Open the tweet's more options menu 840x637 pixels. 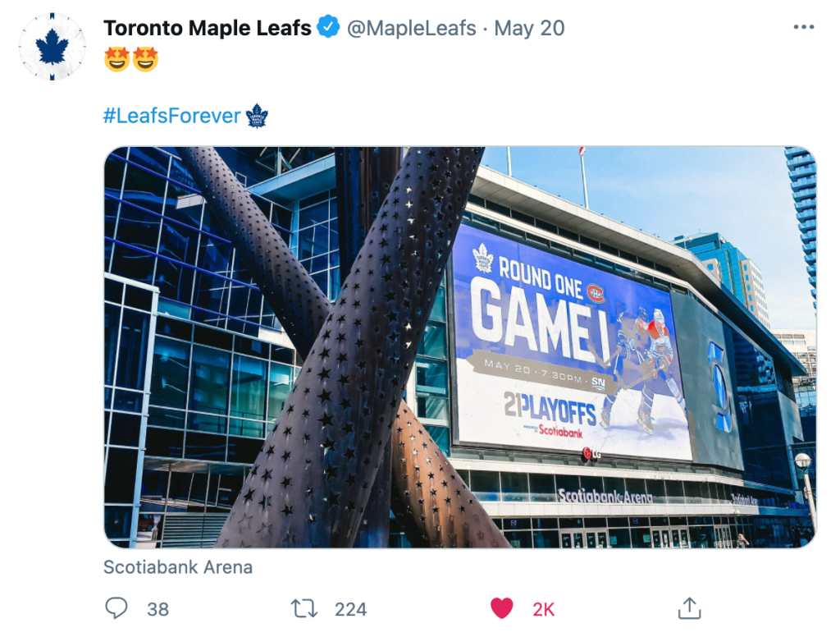point(803,28)
